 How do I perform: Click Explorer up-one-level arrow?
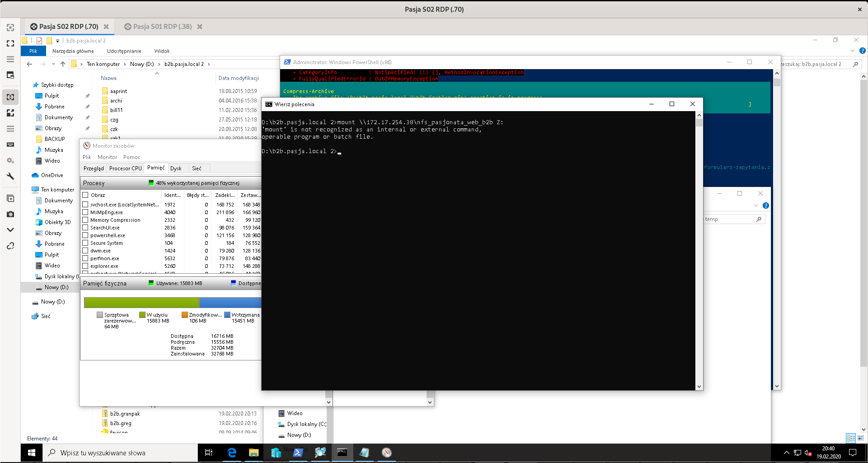click(63, 64)
